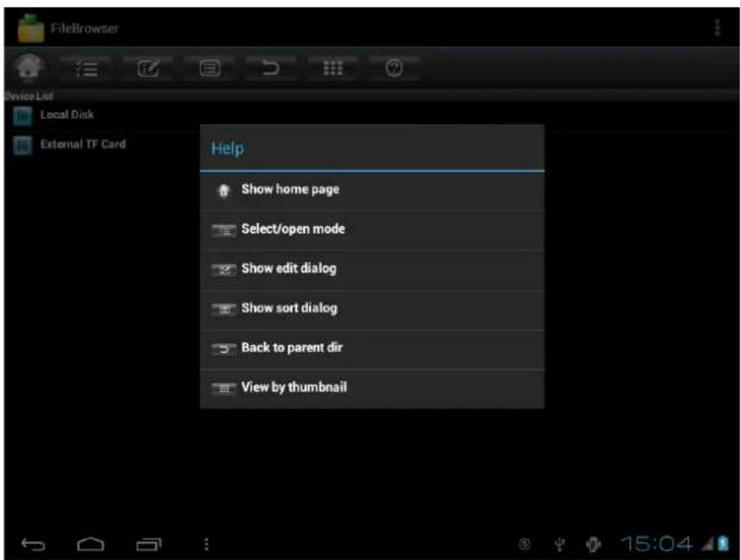Tap the Android debugging status icon
Screen dimensions: 740x560
pyautogui.click(x=594, y=544)
